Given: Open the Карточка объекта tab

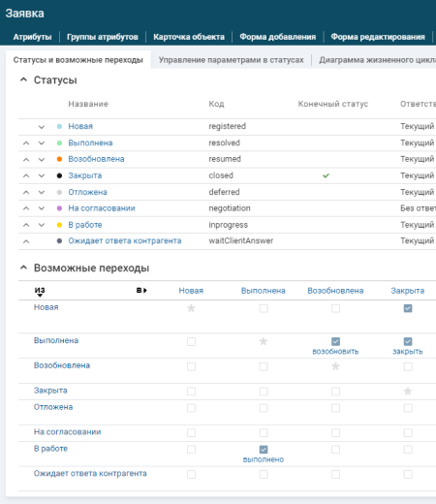Looking at the screenshot, I should [x=189, y=37].
